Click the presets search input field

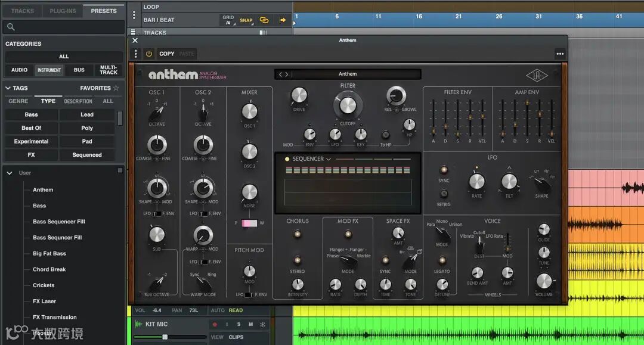(x=63, y=27)
